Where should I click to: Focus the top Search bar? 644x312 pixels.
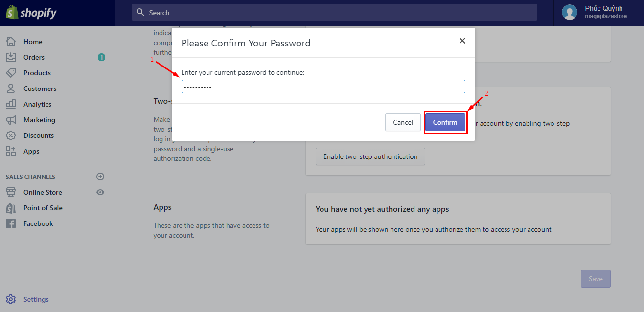pos(334,12)
